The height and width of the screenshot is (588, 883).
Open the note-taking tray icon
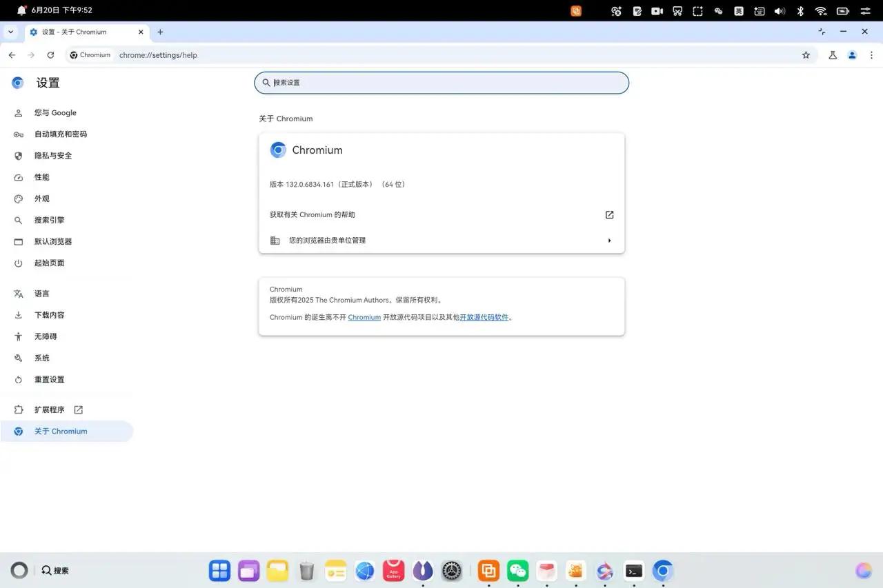click(637, 11)
